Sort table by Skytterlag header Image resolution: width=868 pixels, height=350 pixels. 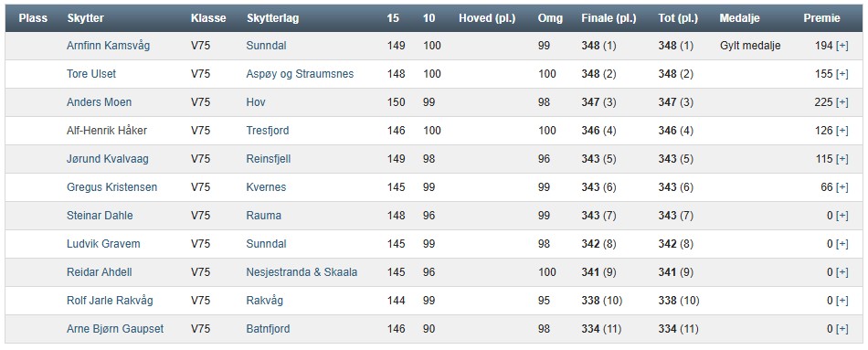point(273,18)
